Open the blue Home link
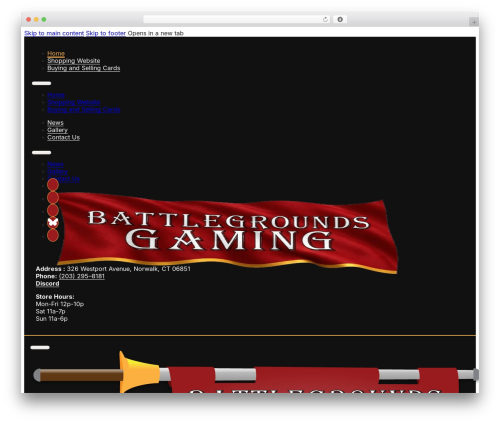The width and height of the screenshot is (500, 423). point(56,95)
